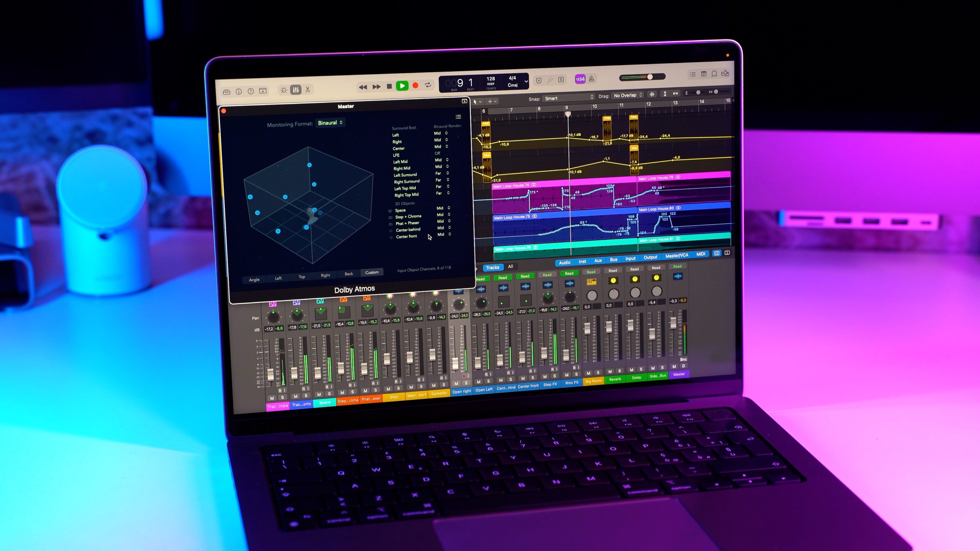
Task: Open the Drag No Overlap dropdown
Action: point(627,95)
